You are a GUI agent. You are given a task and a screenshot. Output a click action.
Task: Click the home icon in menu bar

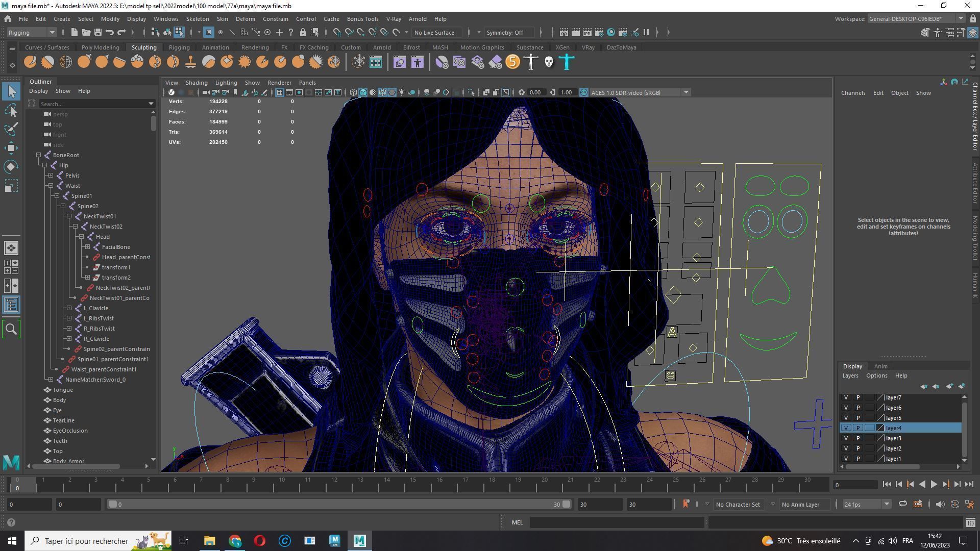tap(8, 19)
